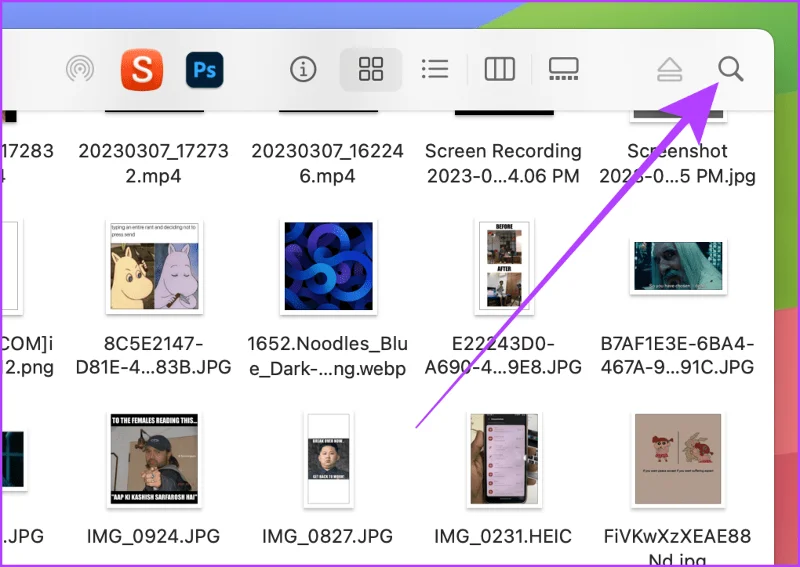Click the IMG_0827.JPG label

[328, 536]
